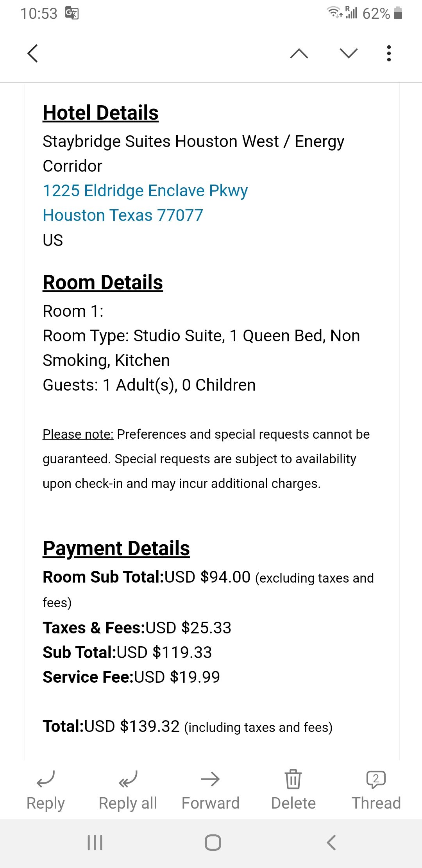422x868 pixels.
Task: Tap the battery indicator in status bar
Action: pos(398,13)
